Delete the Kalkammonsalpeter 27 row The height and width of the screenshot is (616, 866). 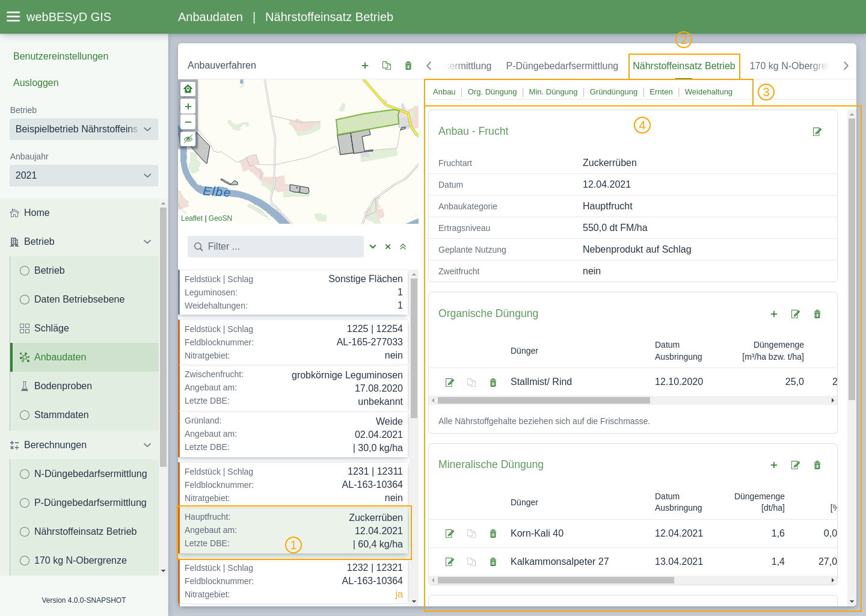(493, 562)
